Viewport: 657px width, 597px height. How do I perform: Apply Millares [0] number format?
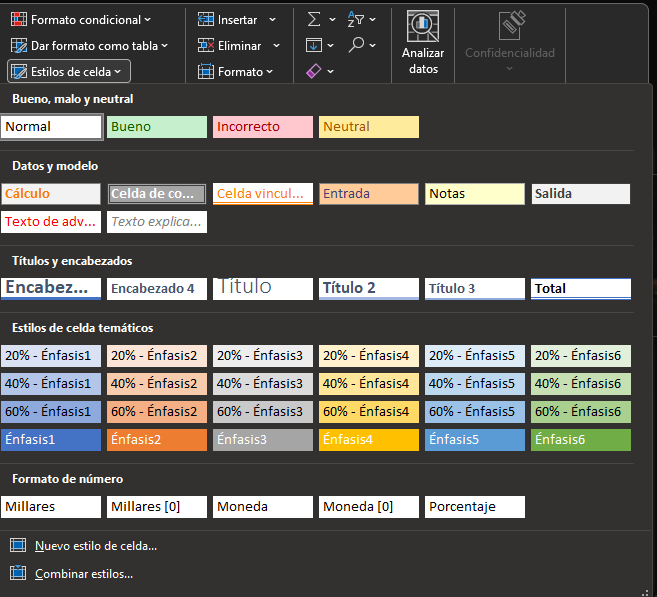157,507
